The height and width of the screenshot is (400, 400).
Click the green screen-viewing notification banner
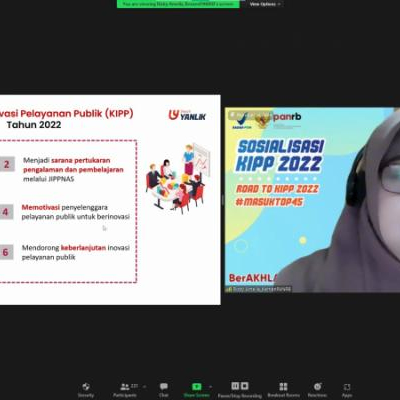pyautogui.click(x=178, y=4)
